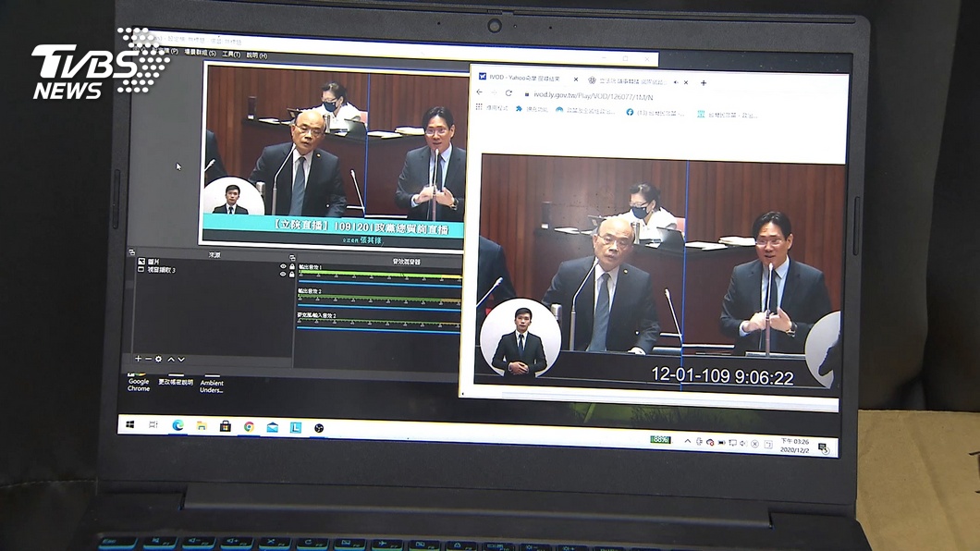The image size is (980, 551).
Task: Click the add source plus icon
Action: click(138, 359)
